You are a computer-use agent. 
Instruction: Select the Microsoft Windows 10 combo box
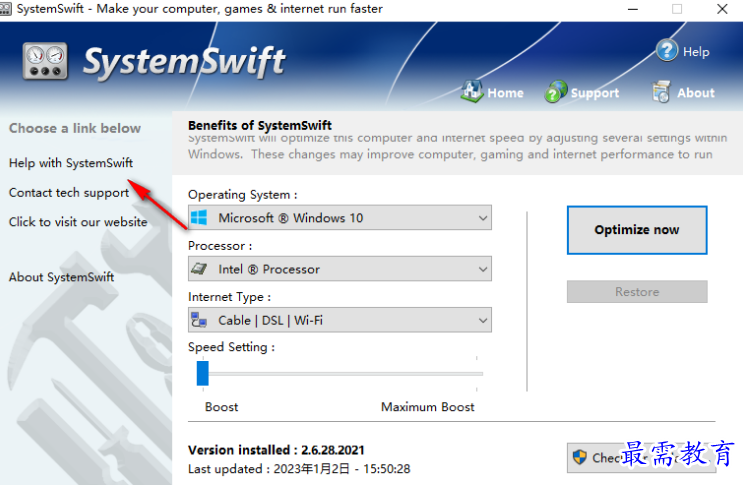coord(340,218)
